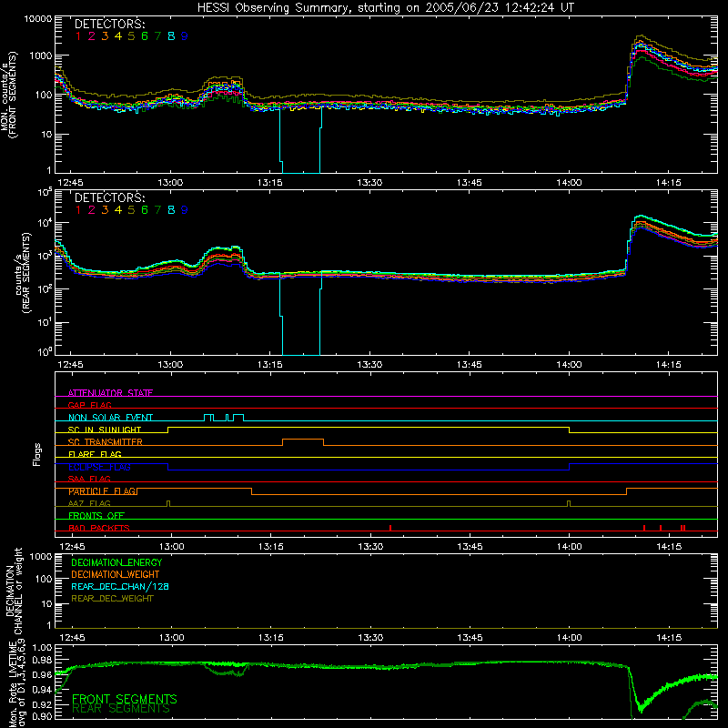
Task: Click the ECLIPSE FLAG label
Action: [x=99, y=467]
